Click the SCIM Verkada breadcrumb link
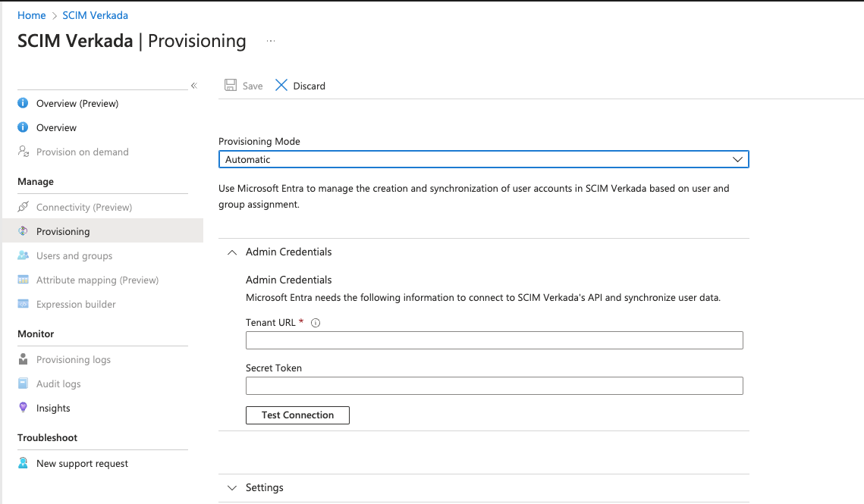Image resolution: width=864 pixels, height=504 pixels. coord(95,15)
